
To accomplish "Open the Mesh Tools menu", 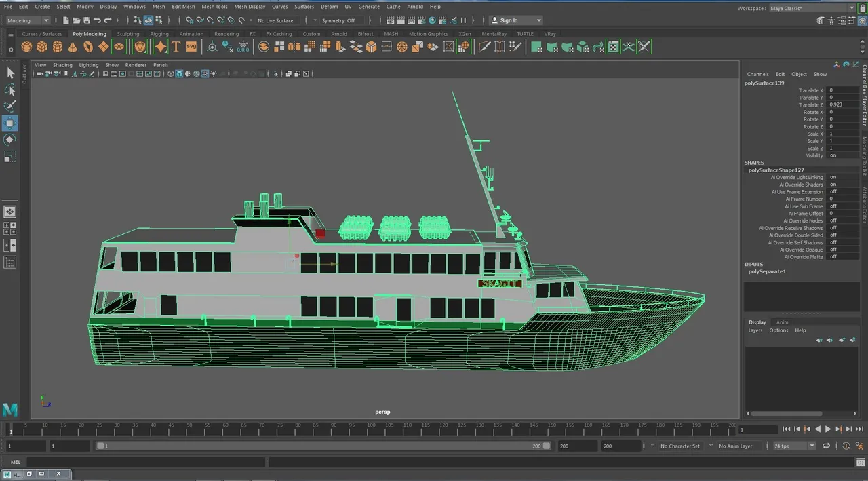I will 214,7.
